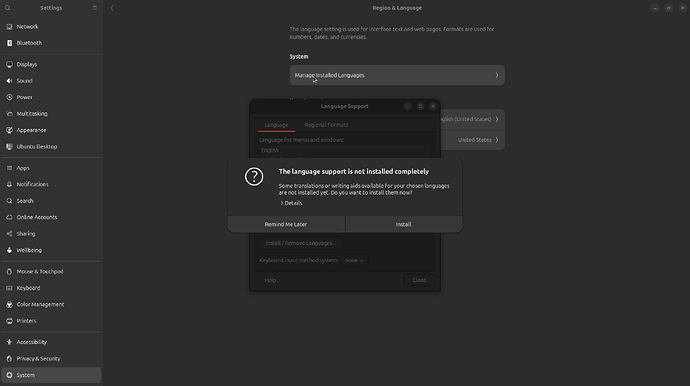Open keyboard input method system dropdown

tap(354, 261)
